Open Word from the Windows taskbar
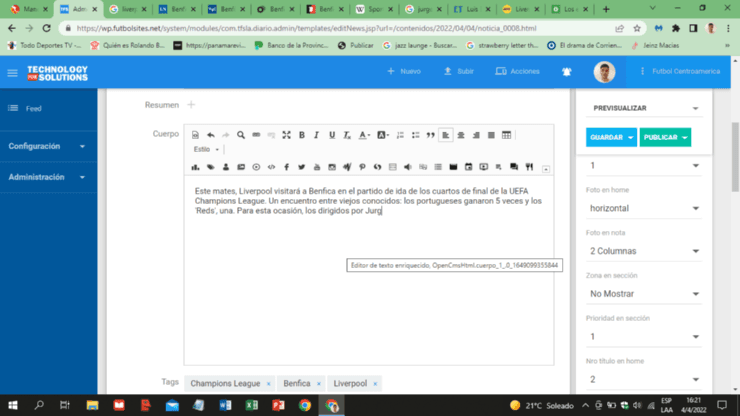740x416 pixels. click(x=225, y=405)
